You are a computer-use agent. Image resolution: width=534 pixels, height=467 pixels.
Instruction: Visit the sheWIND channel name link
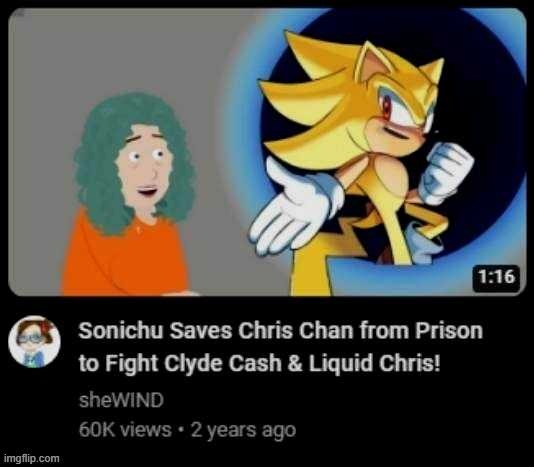coord(121,400)
